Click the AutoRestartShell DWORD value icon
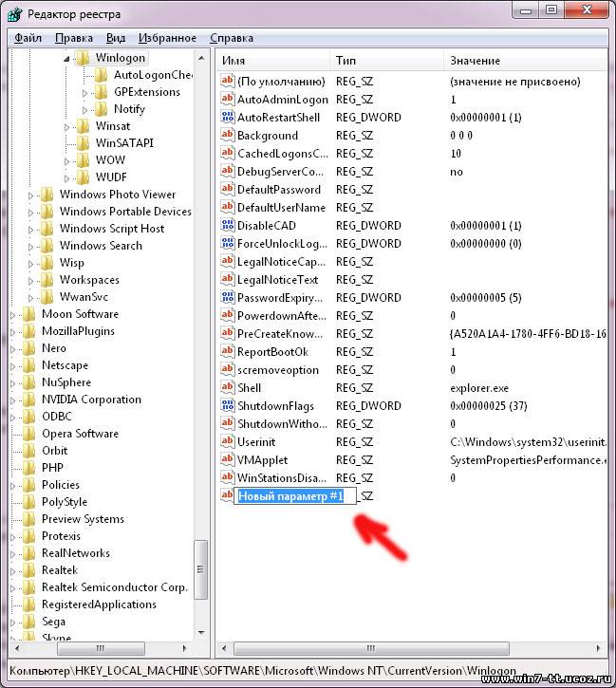Screen dimensions: 616x688 point(227,117)
